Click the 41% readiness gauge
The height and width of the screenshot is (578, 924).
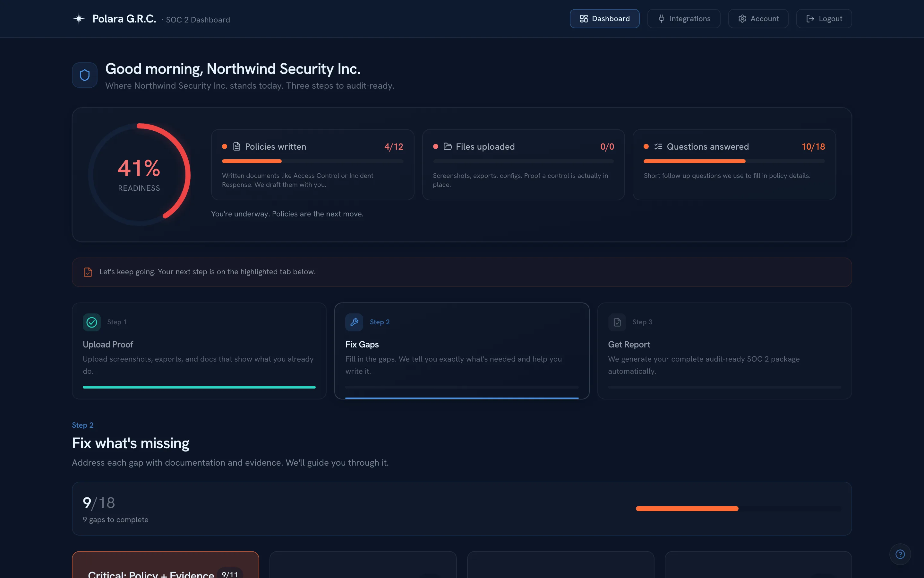point(139,174)
